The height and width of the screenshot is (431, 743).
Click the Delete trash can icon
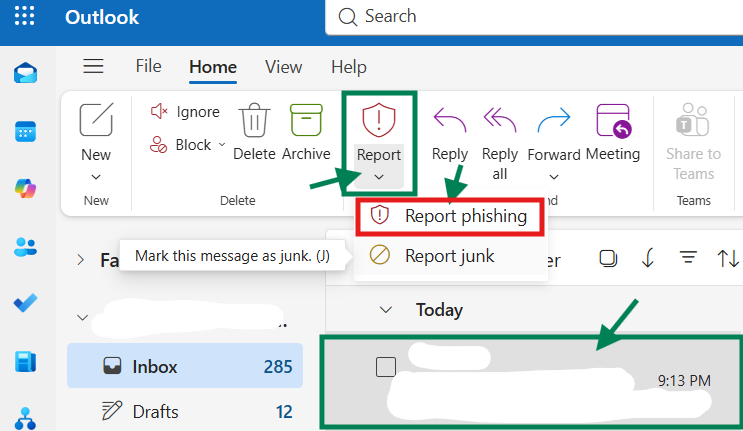click(254, 120)
